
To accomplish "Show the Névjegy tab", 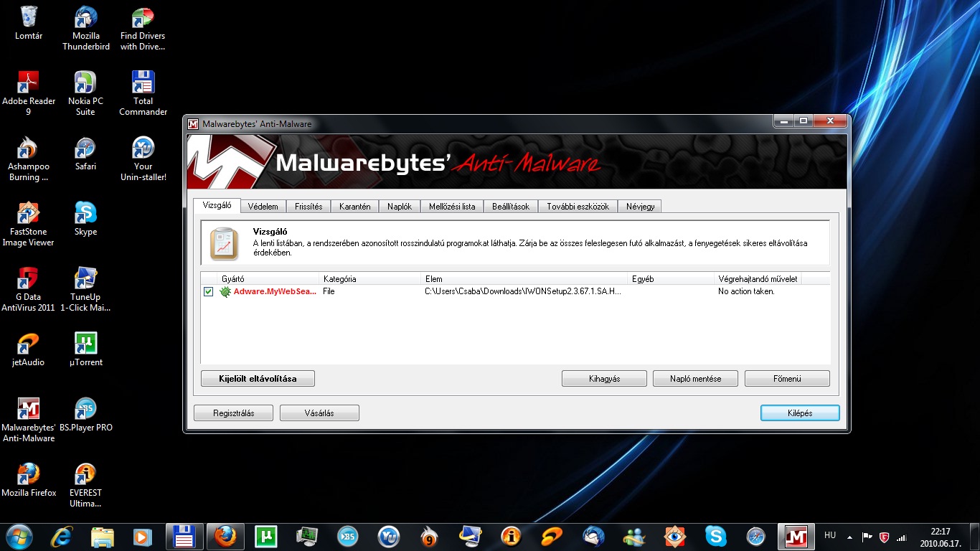I will pyautogui.click(x=640, y=207).
